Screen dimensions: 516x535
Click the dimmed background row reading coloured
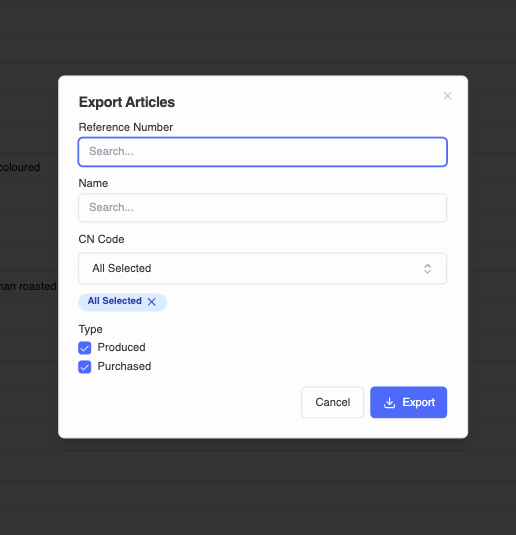click(x=20, y=168)
